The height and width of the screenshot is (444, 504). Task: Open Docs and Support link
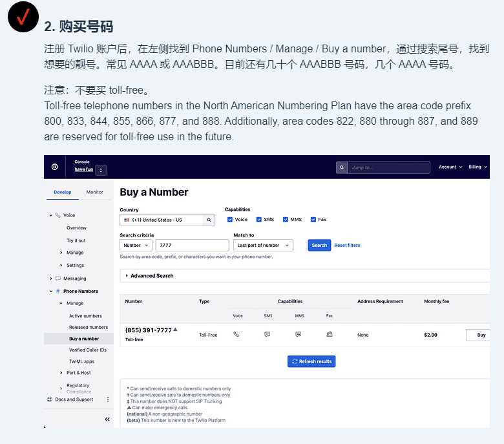click(74, 399)
